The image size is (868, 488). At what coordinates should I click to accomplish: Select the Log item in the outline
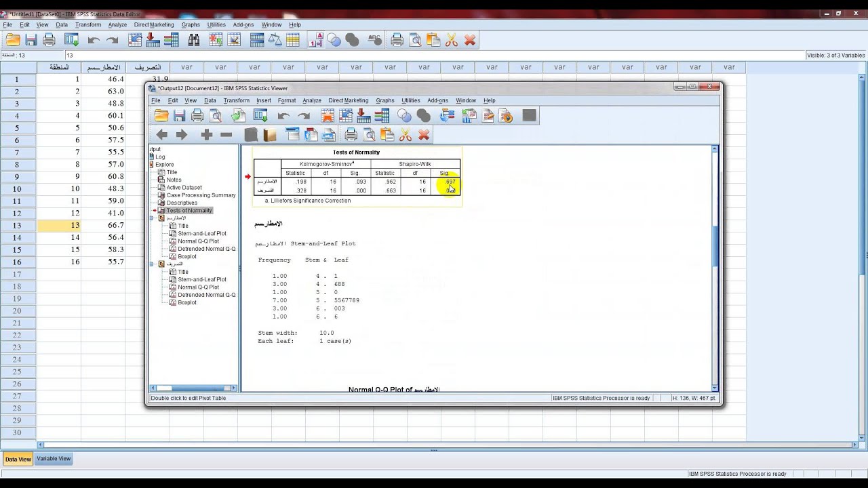coord(160,157)
